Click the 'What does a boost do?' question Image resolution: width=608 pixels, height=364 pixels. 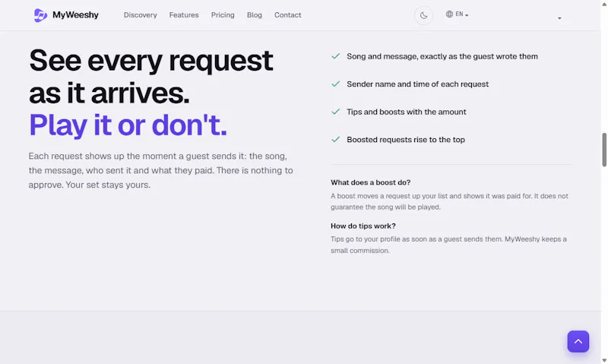(x=370, y=182)
